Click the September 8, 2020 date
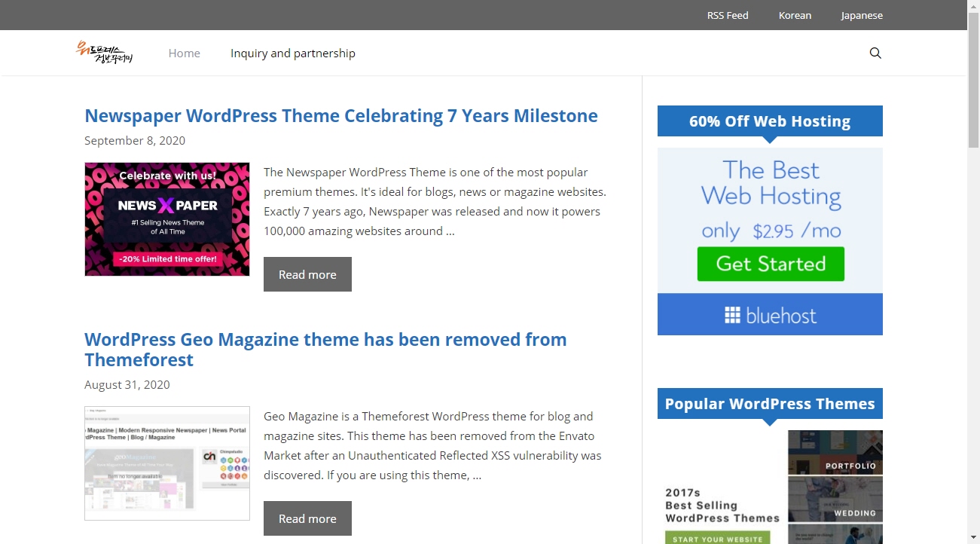The image size is (980, 544). [x=135, y=141]
